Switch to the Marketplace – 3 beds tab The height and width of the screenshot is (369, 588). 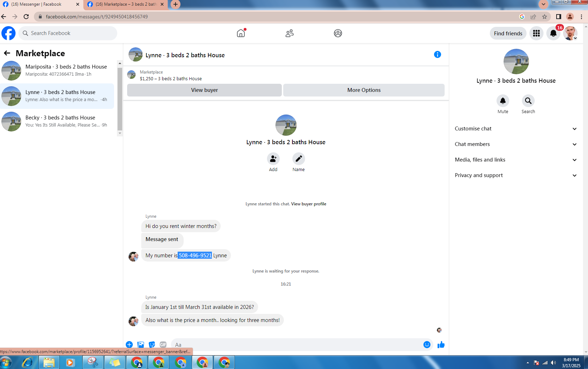[x=126, y=4]
